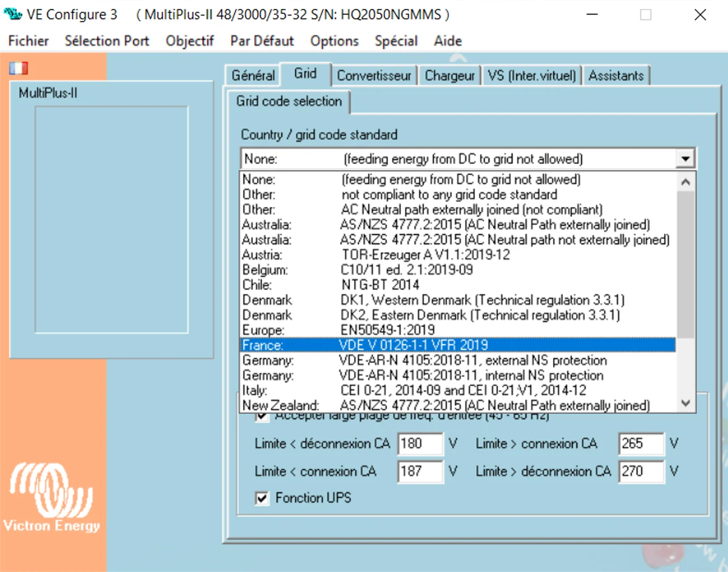Choose Germany VDE-AR-N 4105 external NS protection
The image size is (728, 572).
click(x=458, y=360)
